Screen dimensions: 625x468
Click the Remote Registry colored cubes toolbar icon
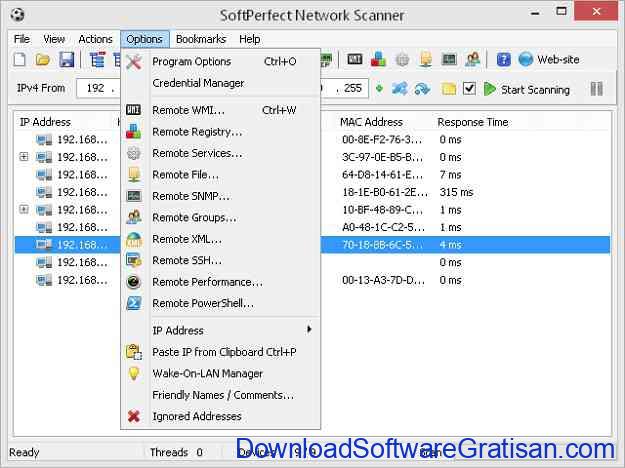point(378,59)
